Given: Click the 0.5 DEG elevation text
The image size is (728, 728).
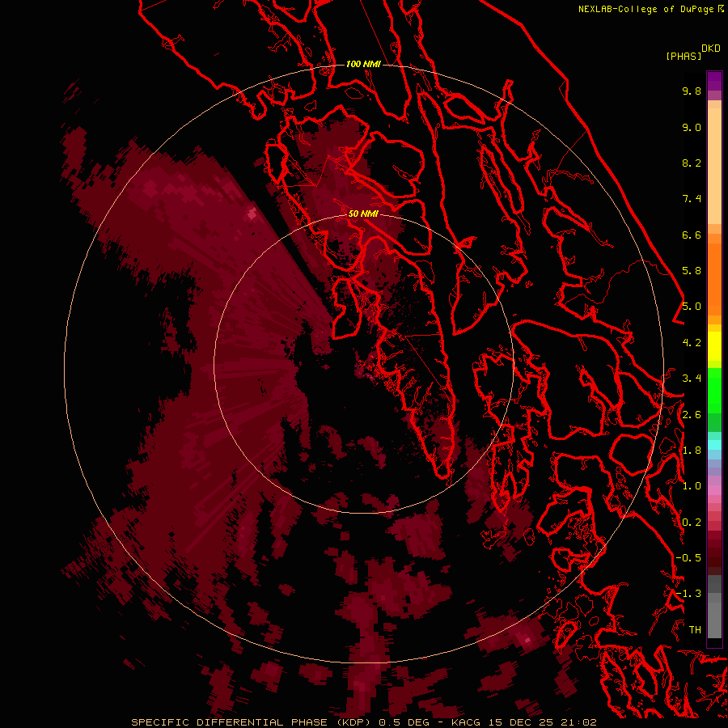Looking at the screenshot, I should coord(402,722).
